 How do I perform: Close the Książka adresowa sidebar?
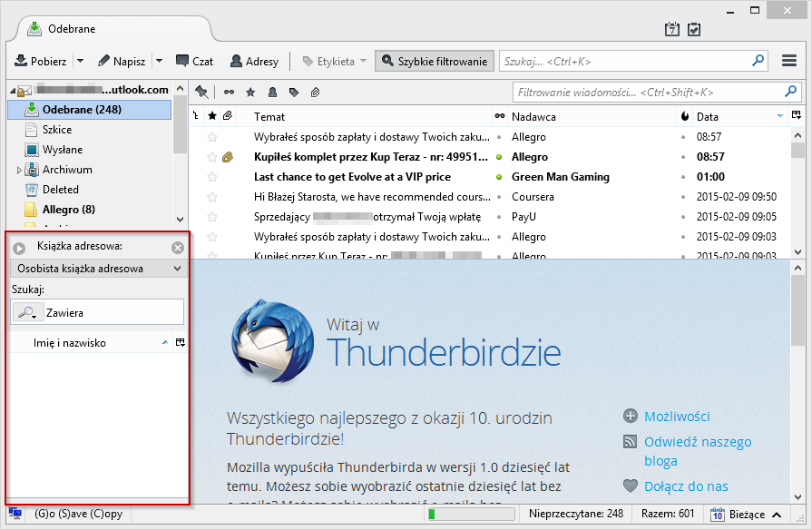point(178,248)
